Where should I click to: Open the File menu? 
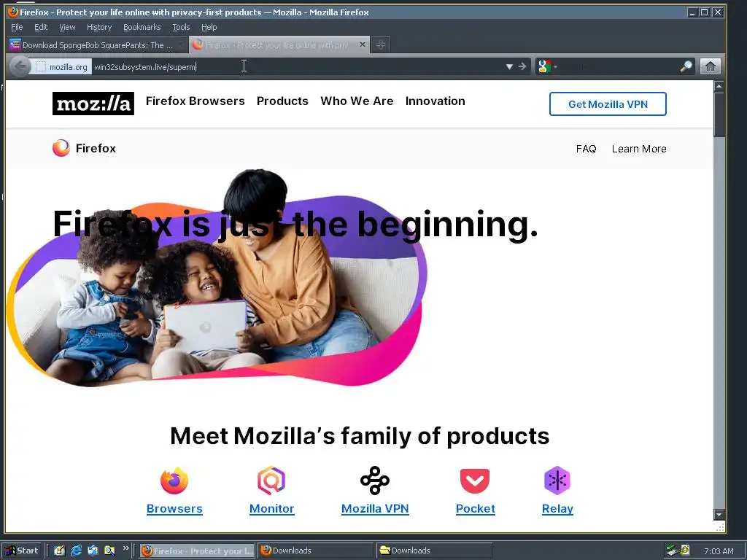coord(17,27)
